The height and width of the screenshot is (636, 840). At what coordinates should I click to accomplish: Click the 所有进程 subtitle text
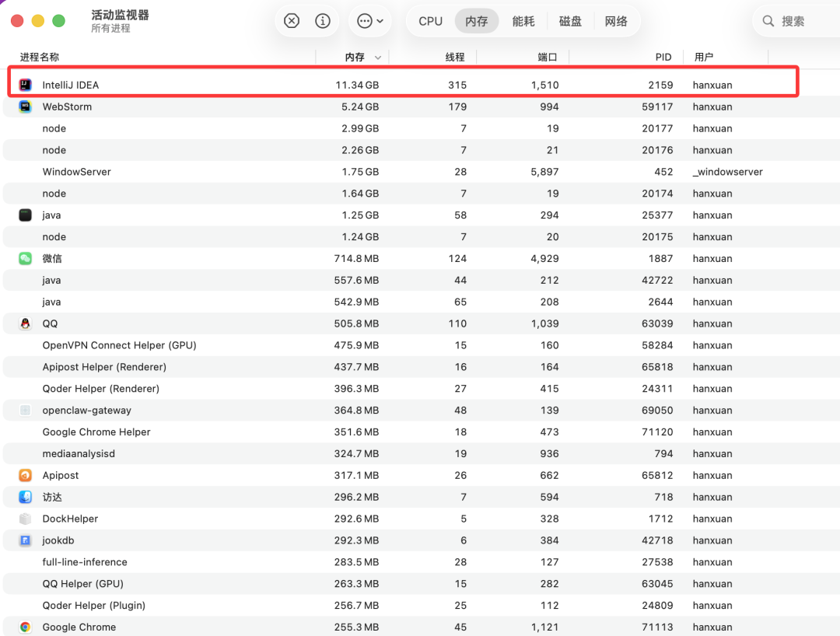pyautogui.click(x=110, y=28)
